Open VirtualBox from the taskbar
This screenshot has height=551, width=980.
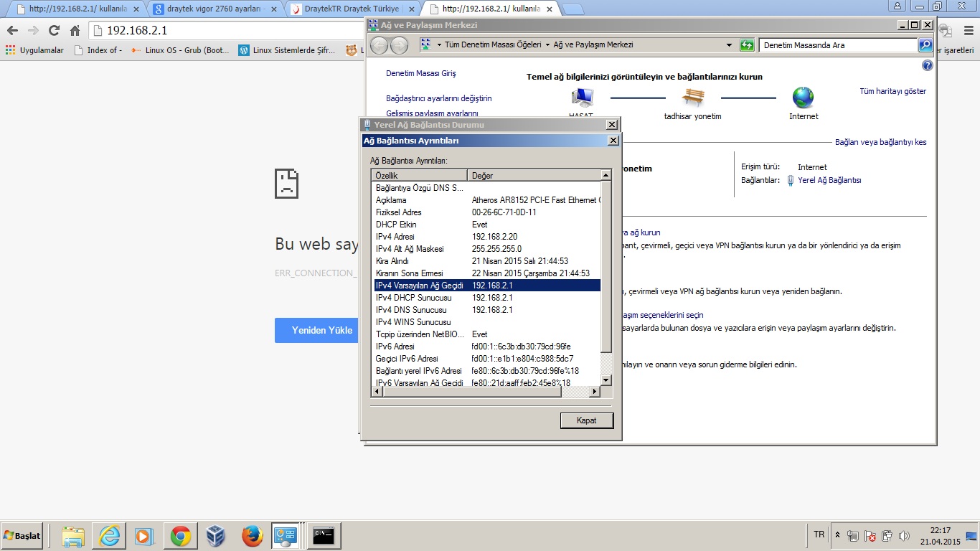[215, 536]
